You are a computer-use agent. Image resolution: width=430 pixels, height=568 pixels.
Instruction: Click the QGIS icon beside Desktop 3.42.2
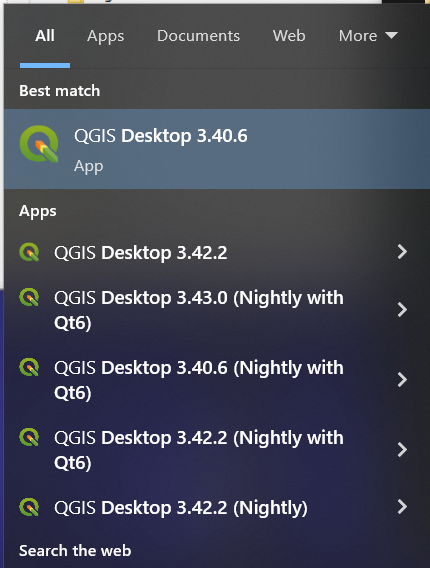tap(29, 252)
